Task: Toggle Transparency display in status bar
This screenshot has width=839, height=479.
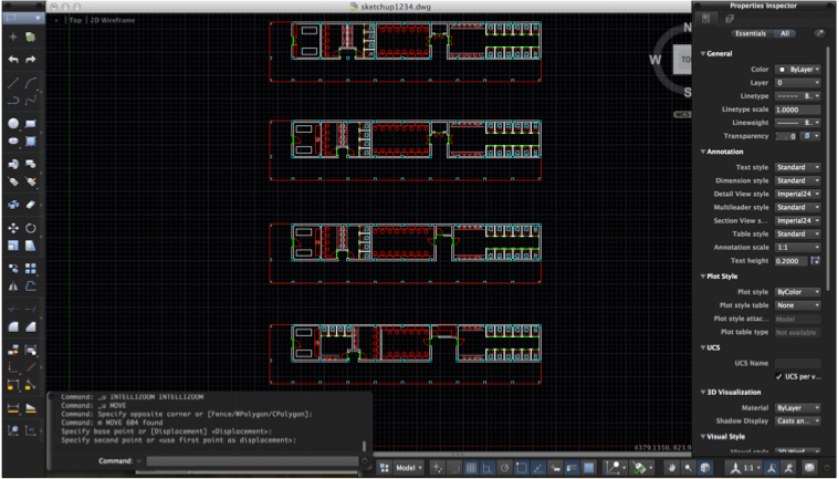Action: tap(589, 468)
